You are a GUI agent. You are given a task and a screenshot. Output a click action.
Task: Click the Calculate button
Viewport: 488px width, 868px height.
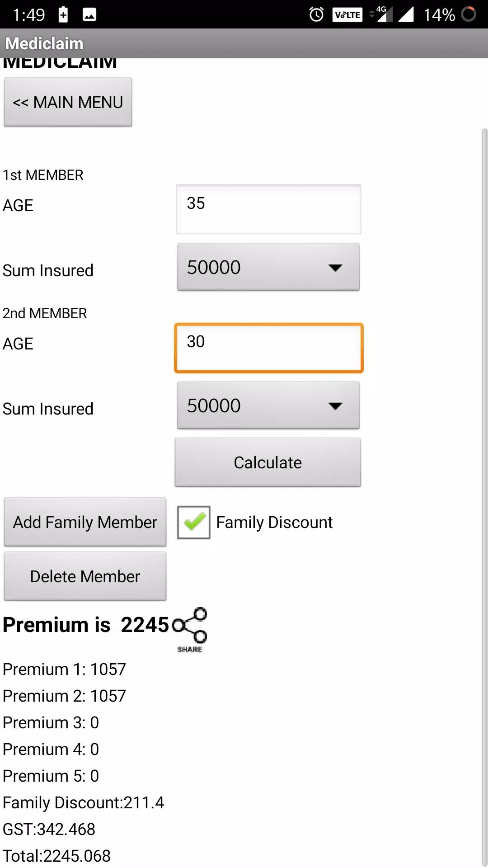click(268, 462)
